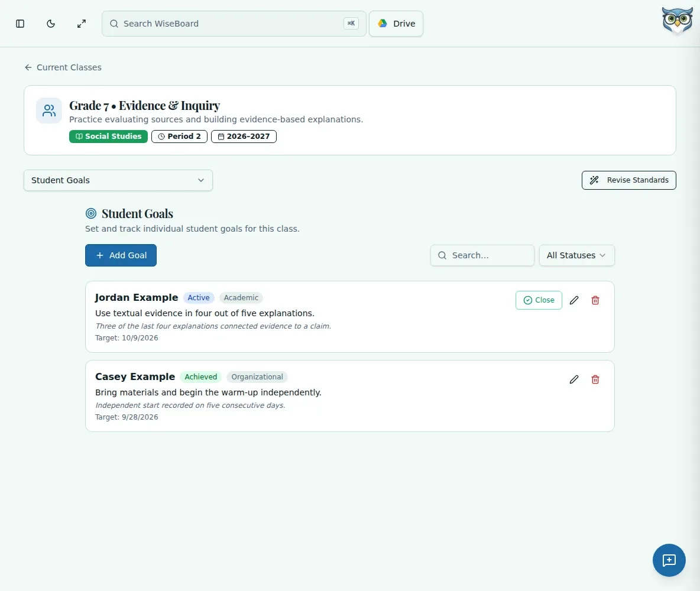Screen dimensions: 700x591
Task: Click the Academic category badge
Action: (x=241, y=298)
